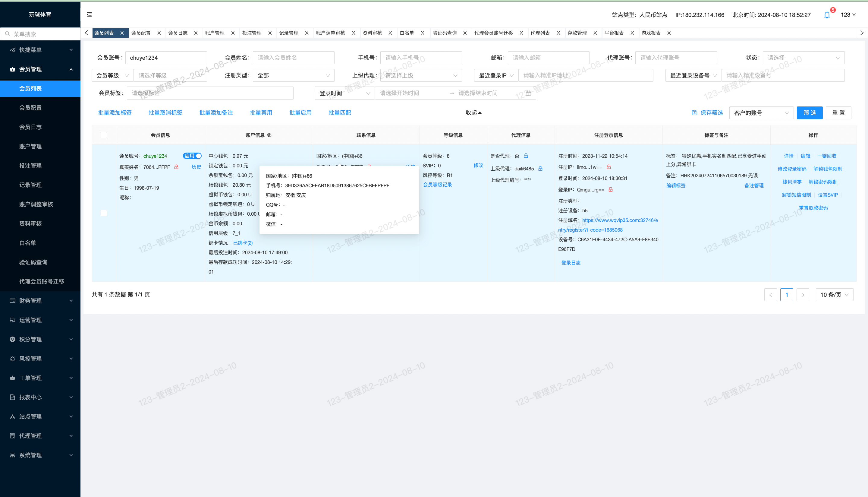The width and height of the screenshot is (868, 497).
Task: Click the 会员账号 input field
Action: tap(166, 58)
